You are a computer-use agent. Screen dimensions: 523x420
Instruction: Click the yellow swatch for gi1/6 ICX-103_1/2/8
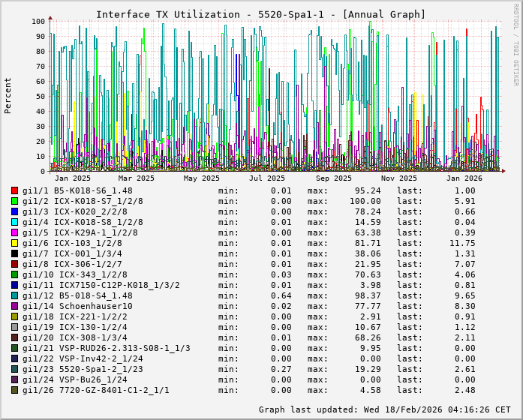pos(14,243)
